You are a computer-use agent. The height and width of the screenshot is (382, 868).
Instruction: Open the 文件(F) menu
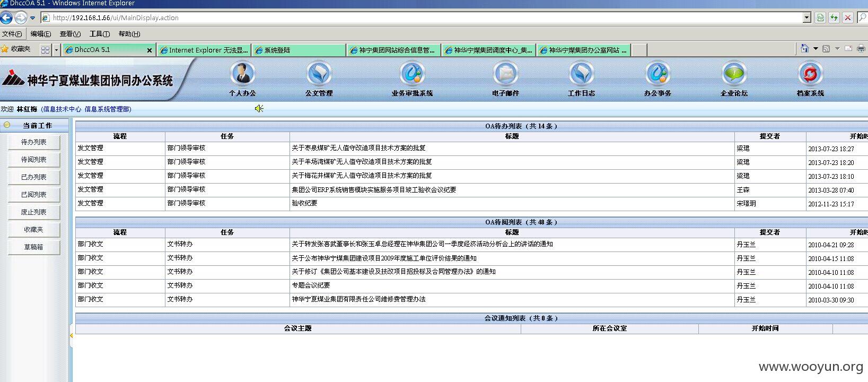coord(12,34)
